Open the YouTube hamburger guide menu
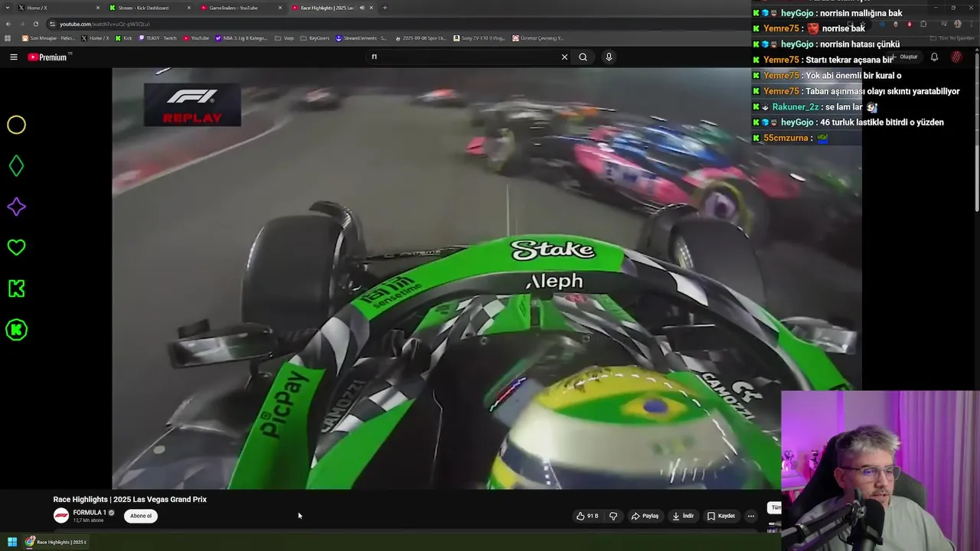 14,57
